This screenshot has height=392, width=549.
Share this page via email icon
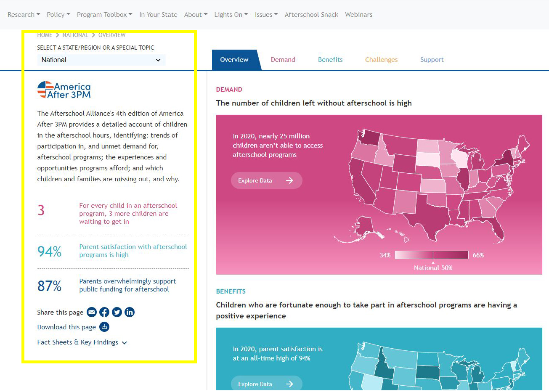[x=92, y=312]
